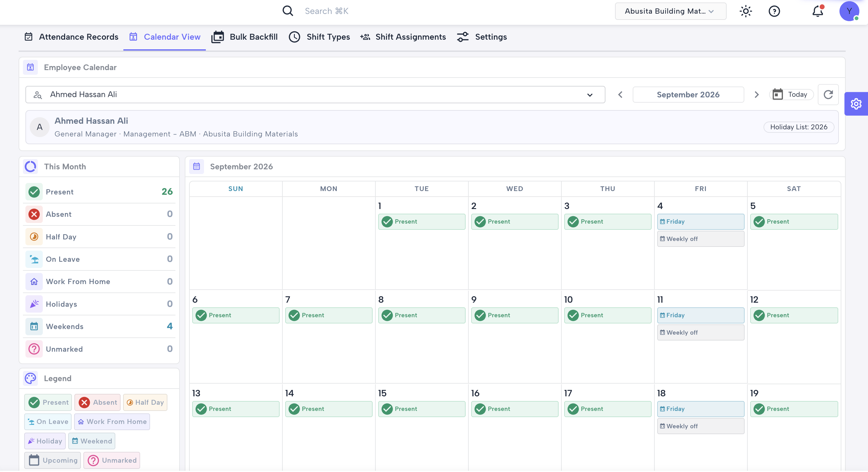Click the September 2026 grid calendar icon
868x472 pixels.
tap(197, 167)
